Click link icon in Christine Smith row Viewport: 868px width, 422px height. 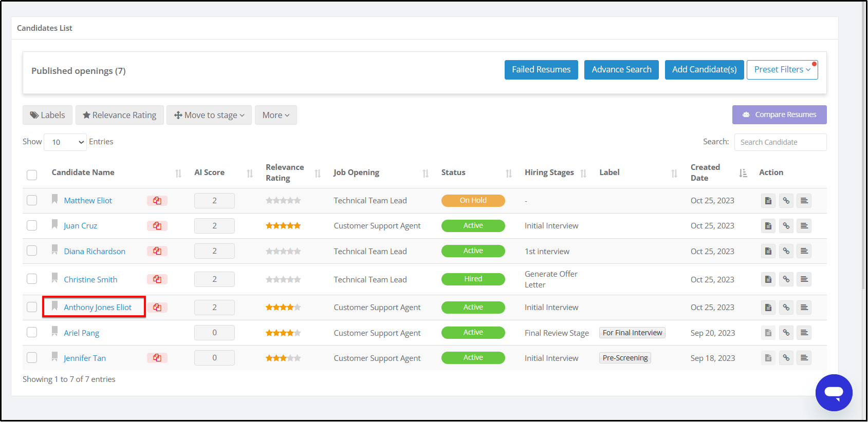coord(786,279)
